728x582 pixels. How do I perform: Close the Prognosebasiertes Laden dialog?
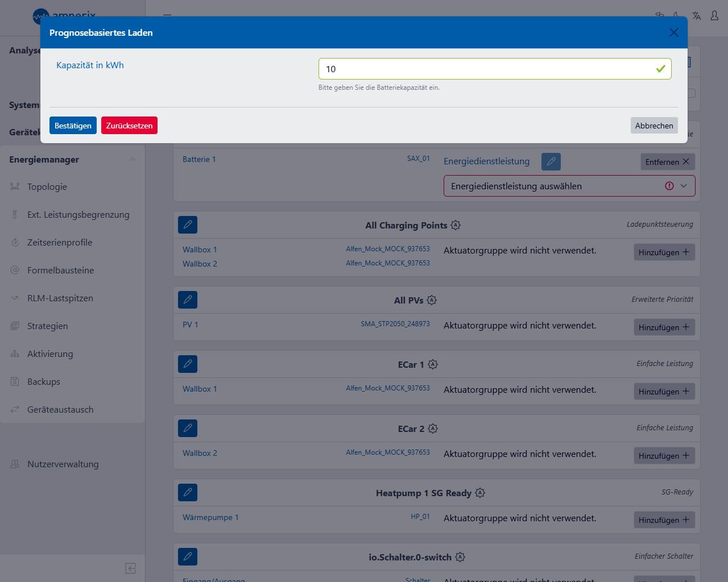click(x=673, y=33)
